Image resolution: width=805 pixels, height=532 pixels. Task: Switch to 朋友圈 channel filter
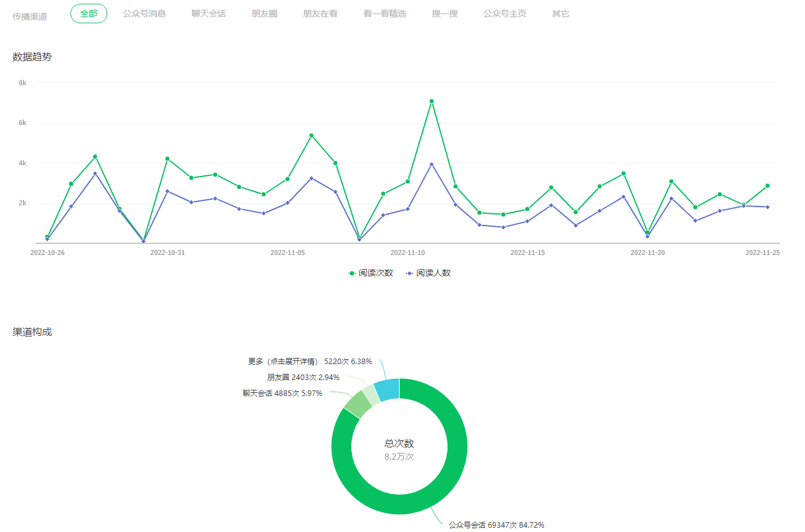[264, 13]
